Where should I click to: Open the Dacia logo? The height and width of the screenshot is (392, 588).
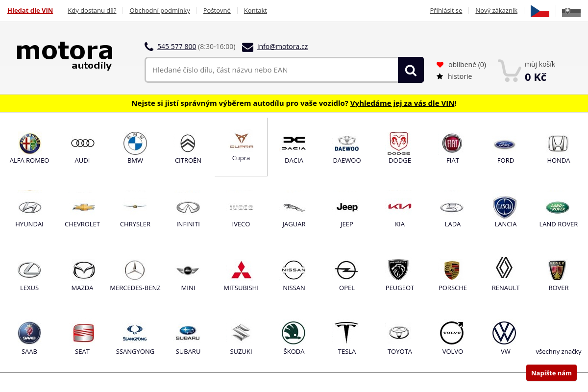pos(294,143)
